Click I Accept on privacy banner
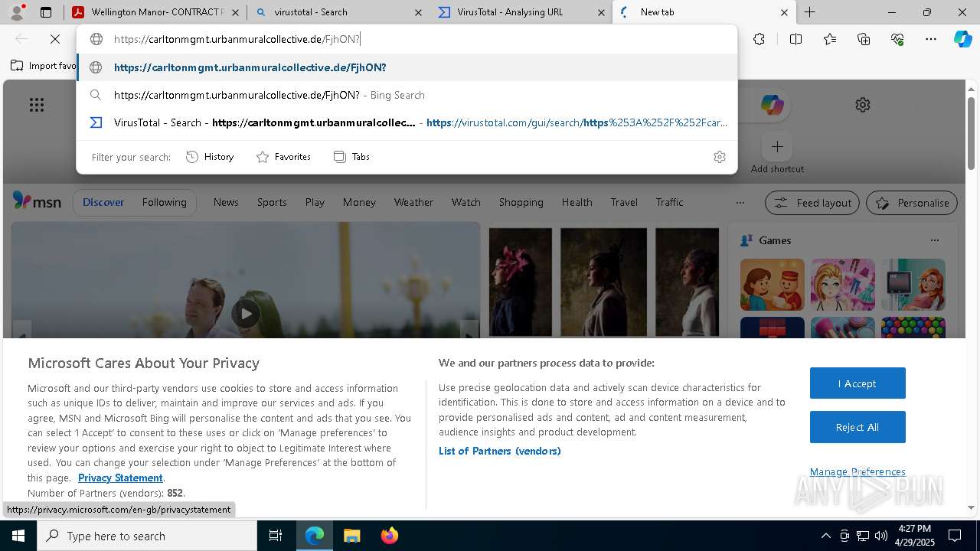This screenshot has height=551, width=980. coord(857,383)
